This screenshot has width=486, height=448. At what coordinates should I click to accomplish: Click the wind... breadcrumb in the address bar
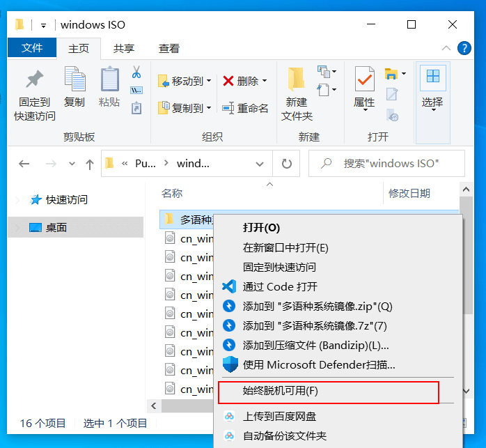[x=193, y=164]
